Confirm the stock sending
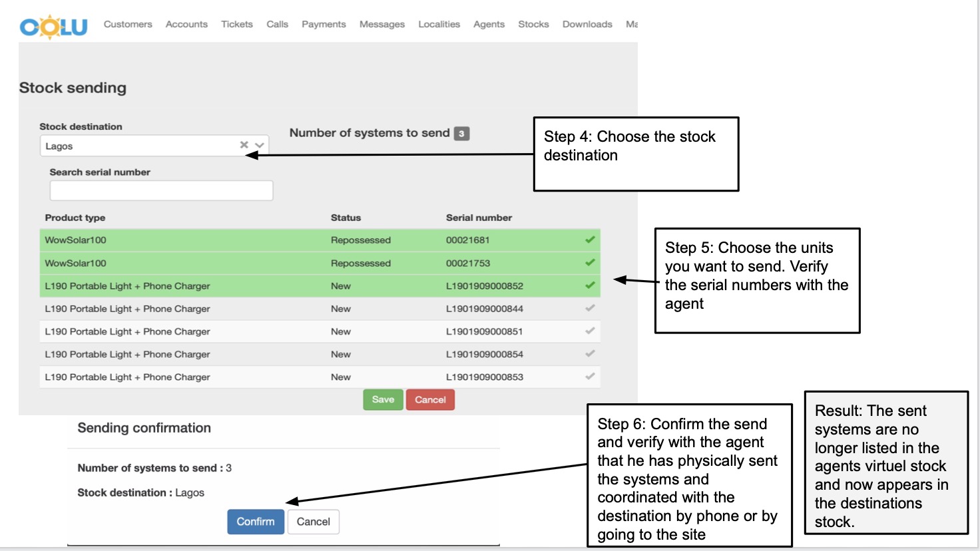The image size is (980, 551). [256, 522]
